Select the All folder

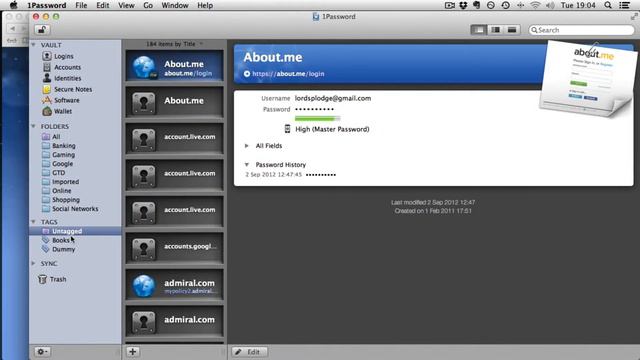coord(56,136)
